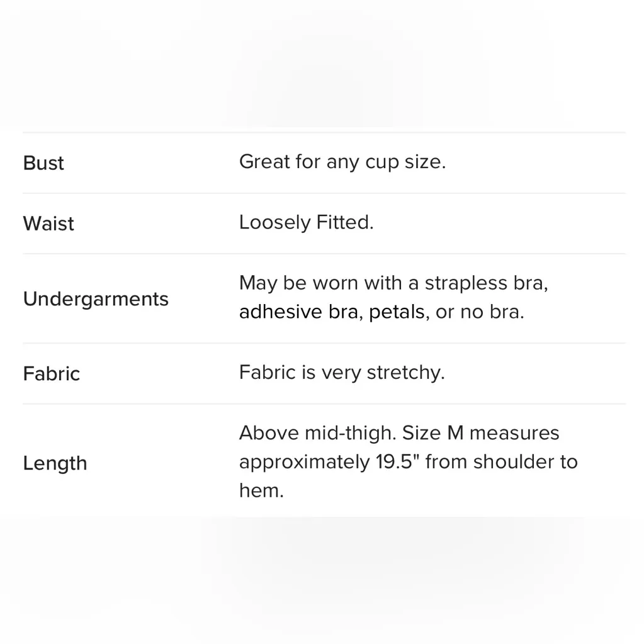The image size is (644, 644).
Task: Click the words 'adhesive bra'
Action: (x=299, y=312)
